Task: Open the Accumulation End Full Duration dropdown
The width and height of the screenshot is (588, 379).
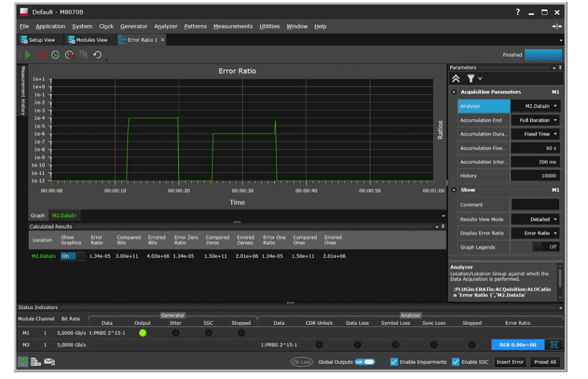Action: point(536,120)
